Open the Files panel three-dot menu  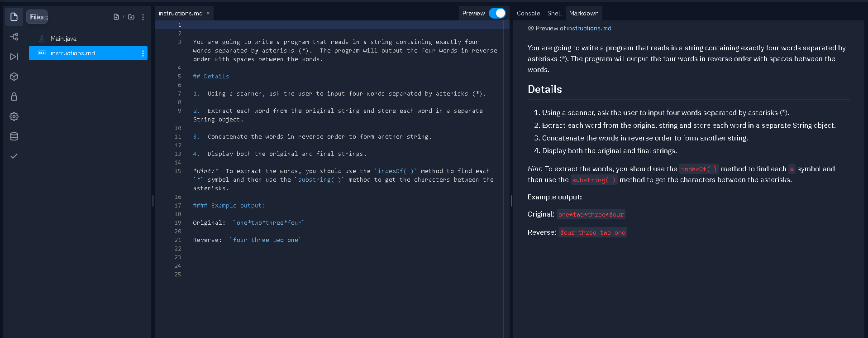click(x=143, y=17)
